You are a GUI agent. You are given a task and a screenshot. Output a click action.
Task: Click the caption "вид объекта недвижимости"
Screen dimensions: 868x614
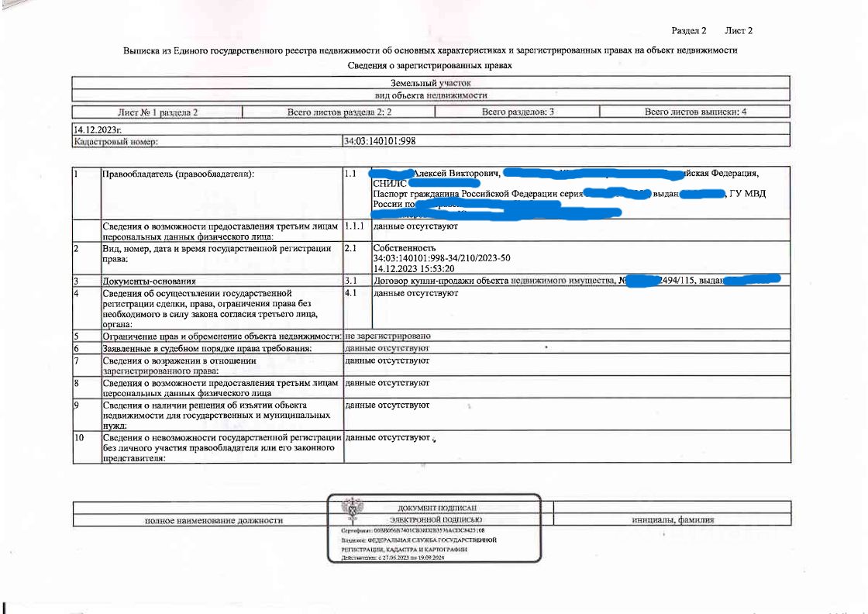click(x=431, y=95)
